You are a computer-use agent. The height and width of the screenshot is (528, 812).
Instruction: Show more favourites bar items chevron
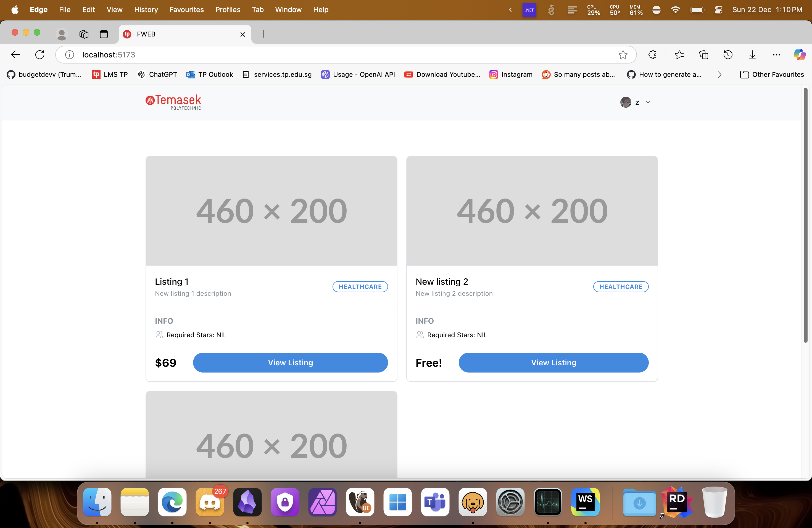[x=719, y=74]
